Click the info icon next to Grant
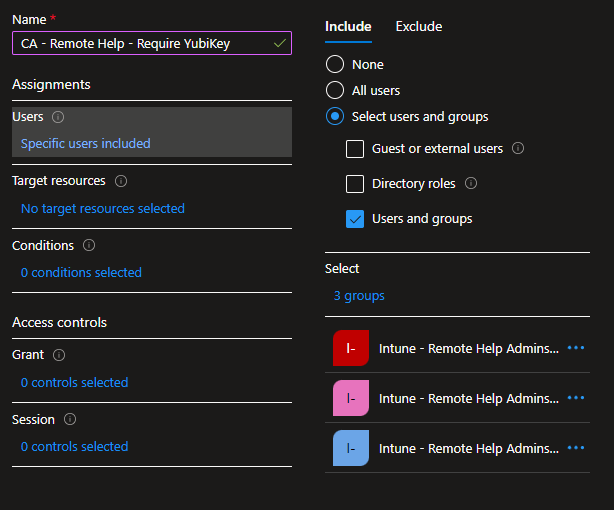 59,355
